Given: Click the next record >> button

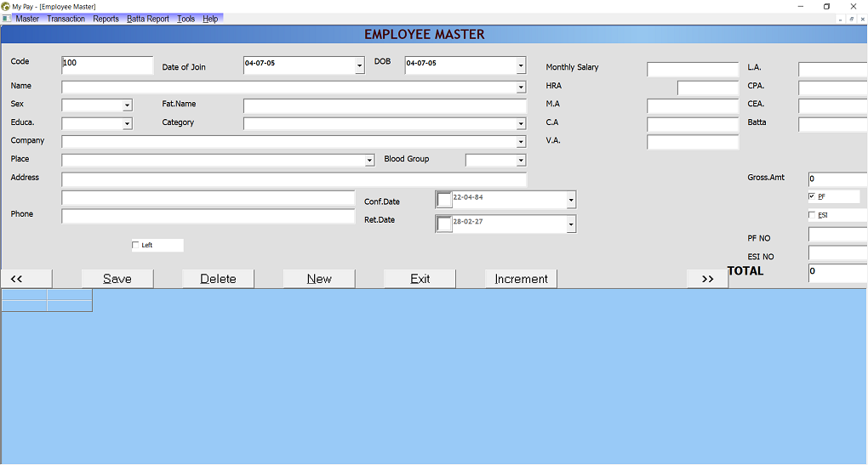Looking at the screenshot, I should (707, 279).
